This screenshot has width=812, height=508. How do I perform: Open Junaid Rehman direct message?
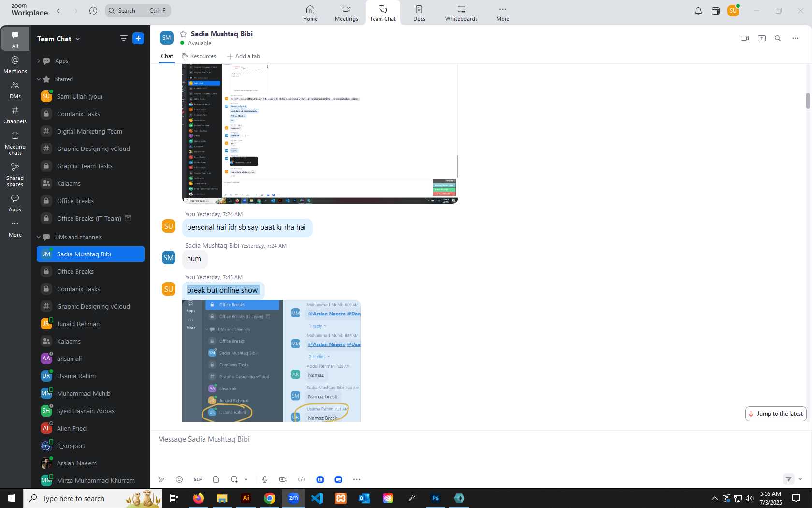[90, 324]
